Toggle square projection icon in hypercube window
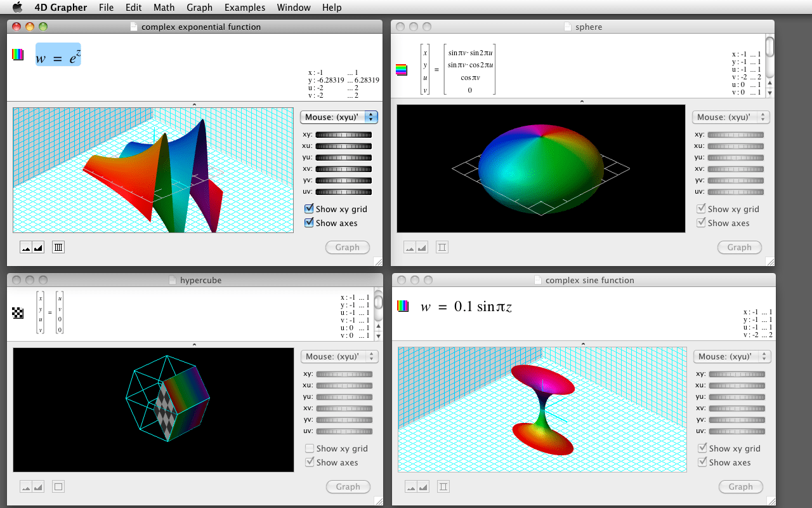The width and height of the screenshot is (812, 508). (58, 486)
